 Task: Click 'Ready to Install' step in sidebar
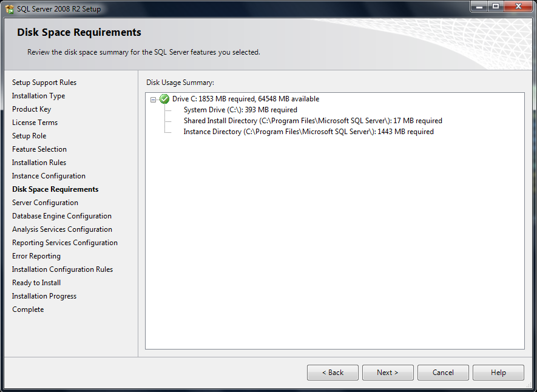36,283
